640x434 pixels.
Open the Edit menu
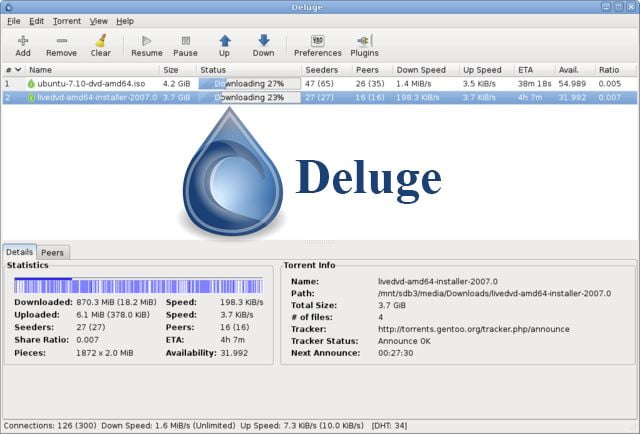36,21
